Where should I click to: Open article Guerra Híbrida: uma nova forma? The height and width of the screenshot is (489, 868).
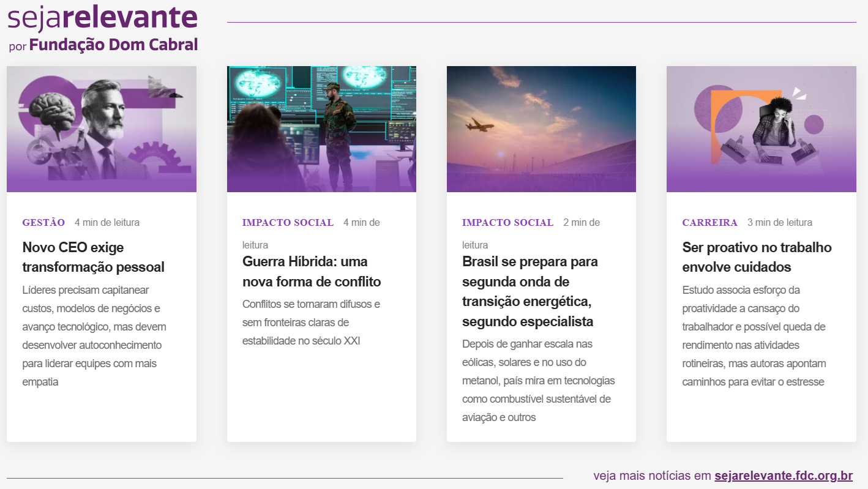312,272
